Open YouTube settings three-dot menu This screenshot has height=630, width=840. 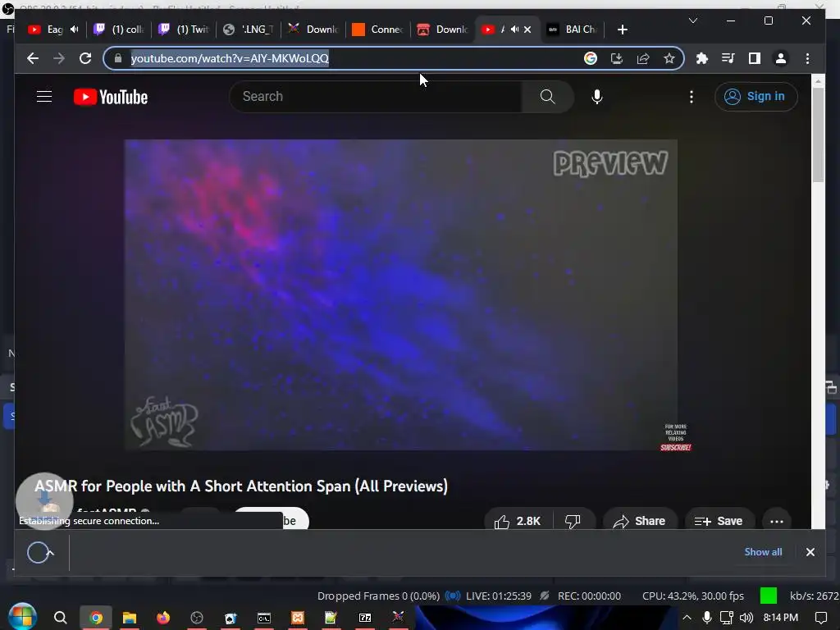(x=692, y=97)
